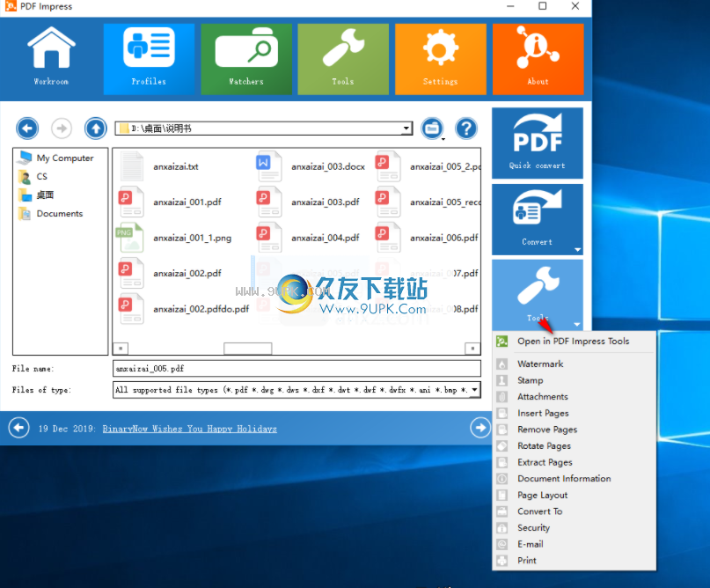The image size is (710, 588).
Task: Expand the side Tools button dropdown arrow
Action: pyautogui.click(x=577, y=324)
